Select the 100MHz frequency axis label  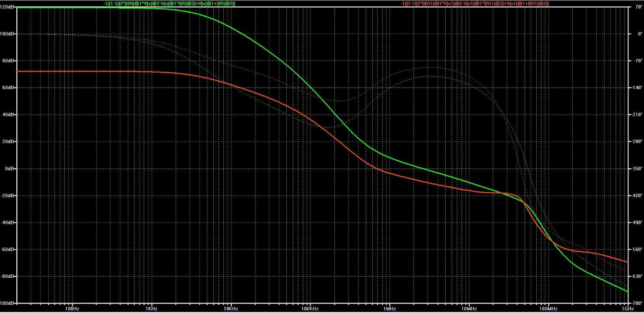548,309
